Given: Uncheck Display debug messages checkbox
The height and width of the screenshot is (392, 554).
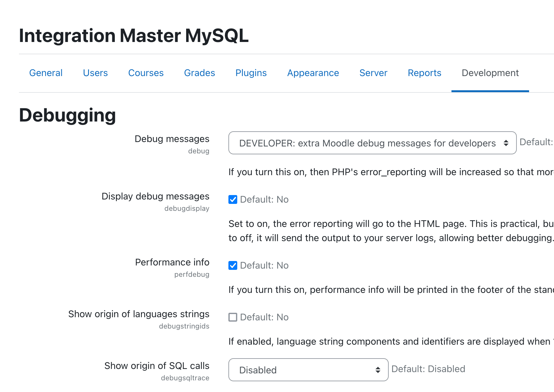Looking at the screenshot, I should 233,199.
